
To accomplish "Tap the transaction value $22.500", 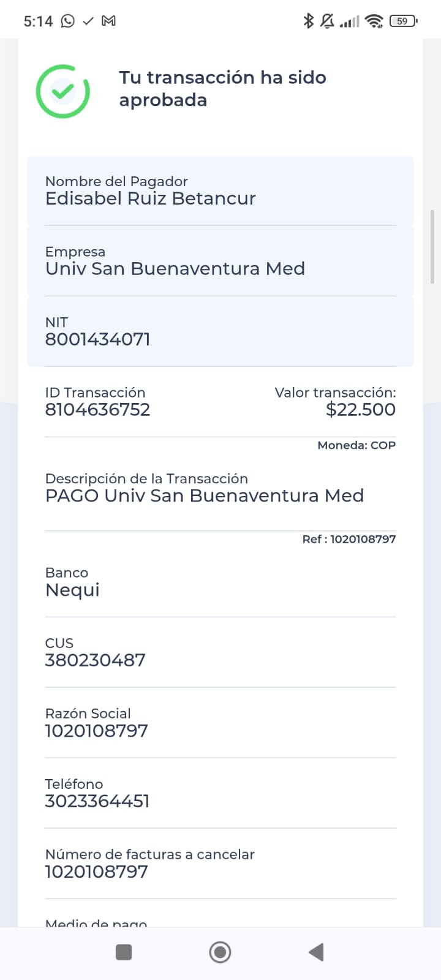I will 361,409.
